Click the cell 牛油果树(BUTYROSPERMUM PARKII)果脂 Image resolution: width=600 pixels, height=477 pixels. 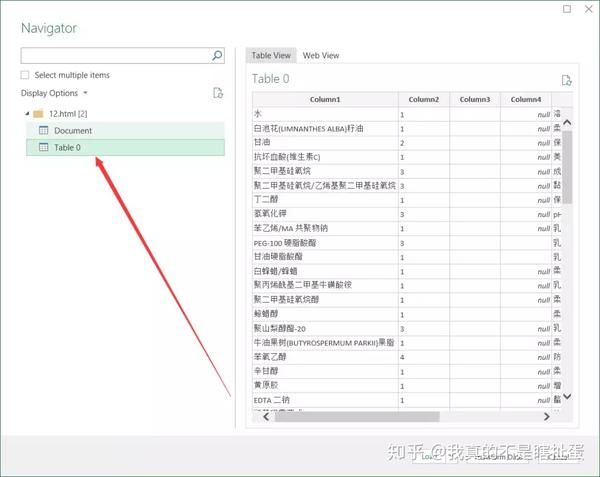coord(325,343)
